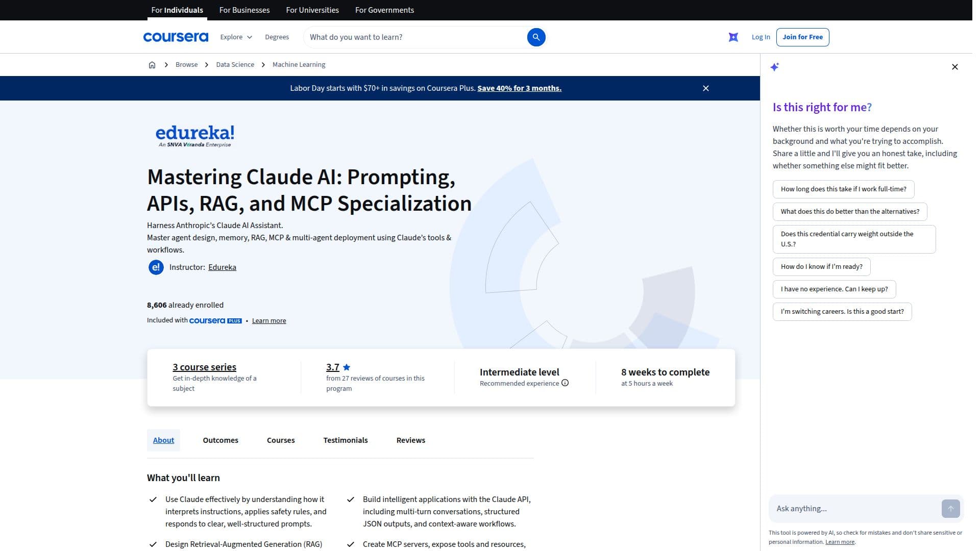The width and height of the screenshot is (980, 551).
Task: Open the Data Science breadcrumb link
Action: point(235,65)
